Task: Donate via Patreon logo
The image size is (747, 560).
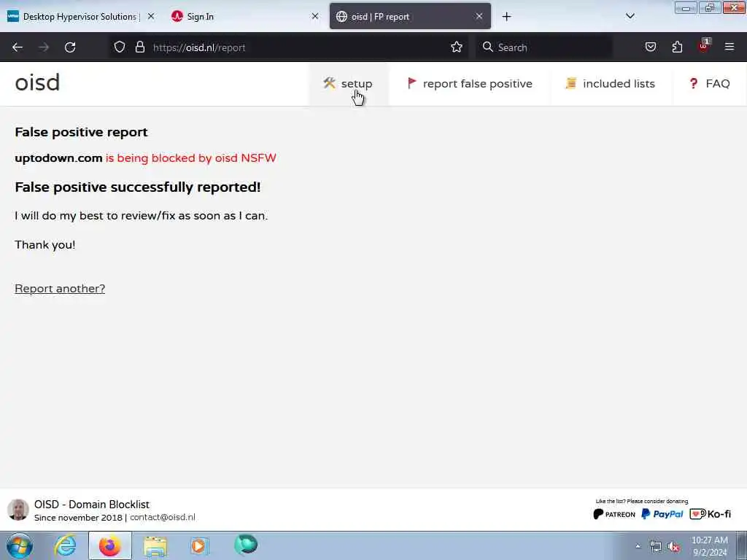Action: [614, 514]
